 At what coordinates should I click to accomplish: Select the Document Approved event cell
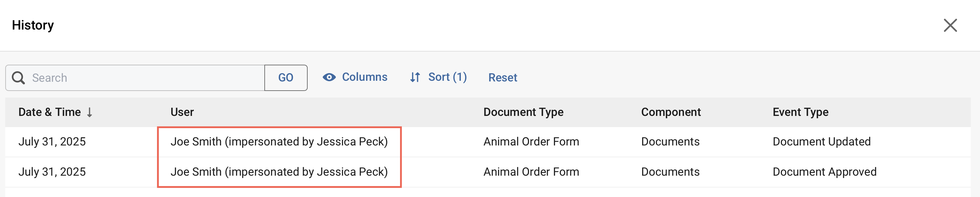click(825, 172)
